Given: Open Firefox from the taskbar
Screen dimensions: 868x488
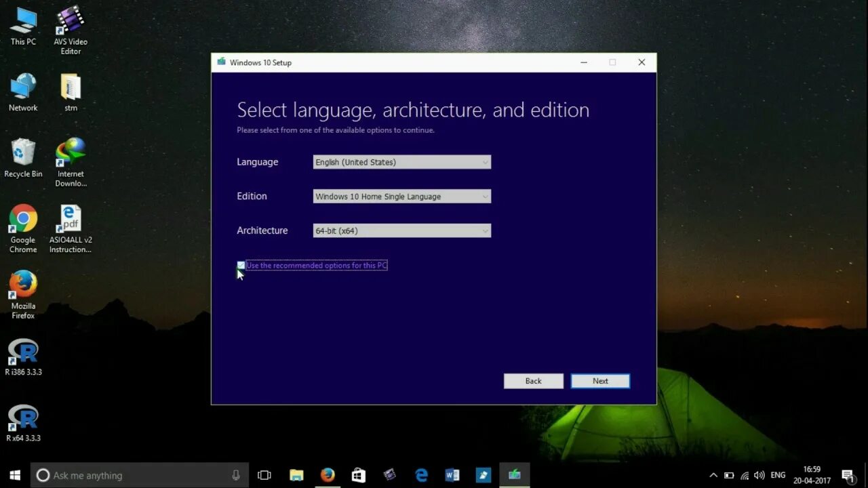Looking at the screenshot, I should point(328,475).
